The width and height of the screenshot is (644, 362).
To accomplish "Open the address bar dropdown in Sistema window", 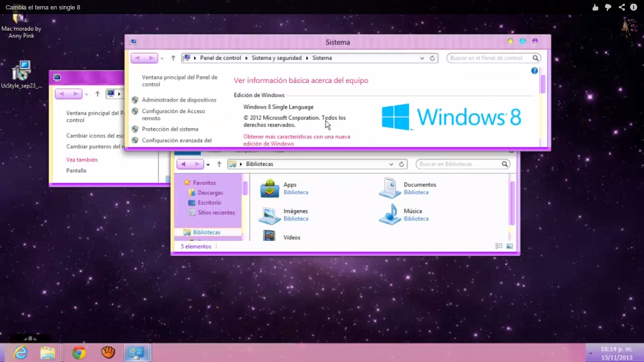I will pos(422,58).
